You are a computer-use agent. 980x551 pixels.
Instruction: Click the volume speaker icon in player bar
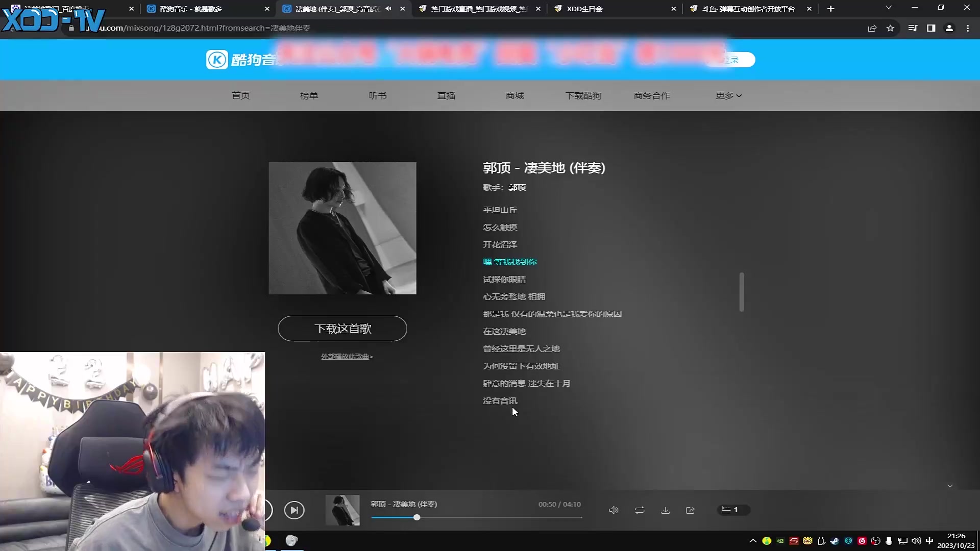[614, 510]
